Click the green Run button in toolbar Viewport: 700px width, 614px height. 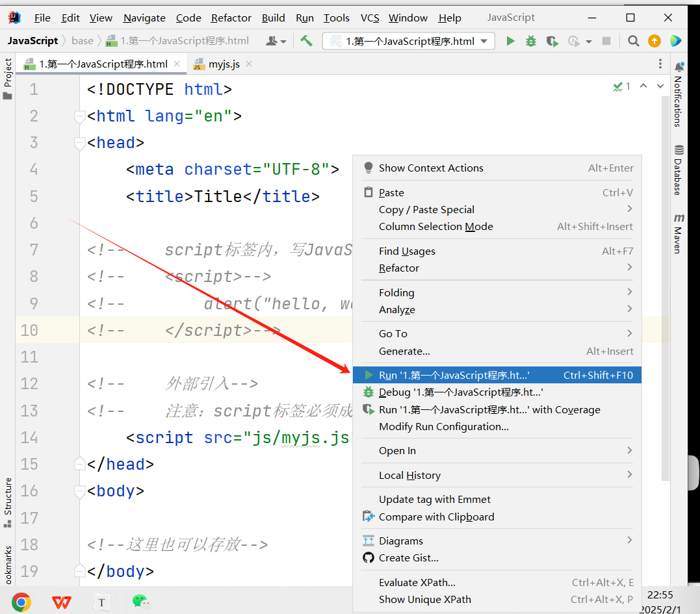[510, 42]
